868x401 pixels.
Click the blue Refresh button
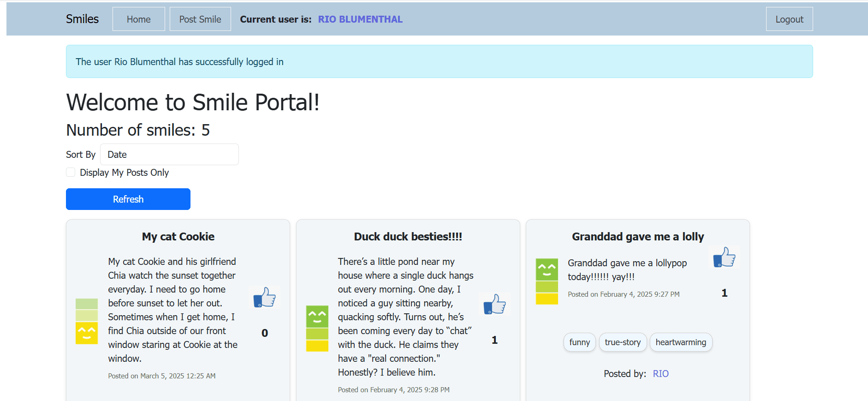click(128, 199)
